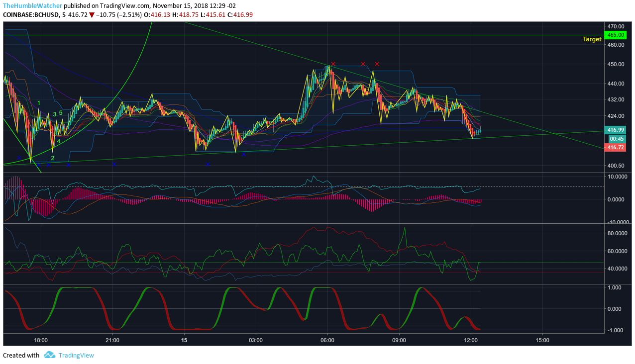Viewport: 635px width, 364px height.
Task: Click the 440.00 price axis label
Action: coord(616,84)
